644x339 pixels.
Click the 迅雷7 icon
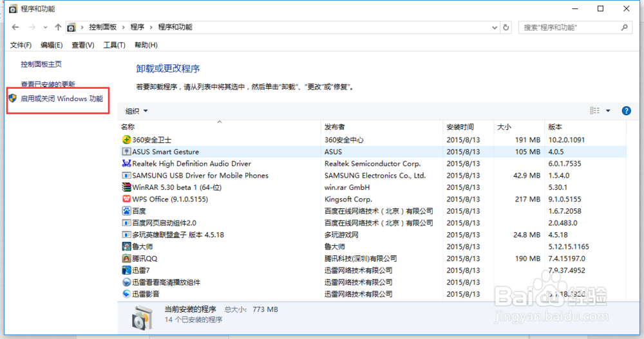tap(126, 270)
